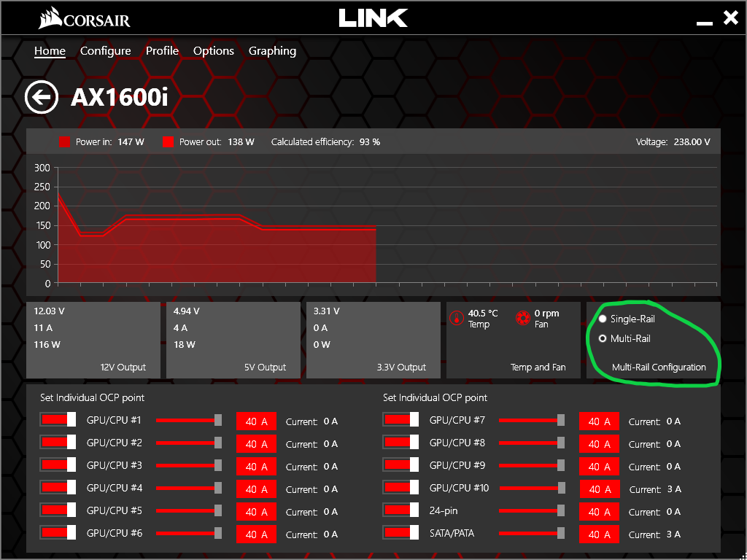Screen dimensions: 747x560
Task: Click the fan speed icon
Action: point(523,318)
